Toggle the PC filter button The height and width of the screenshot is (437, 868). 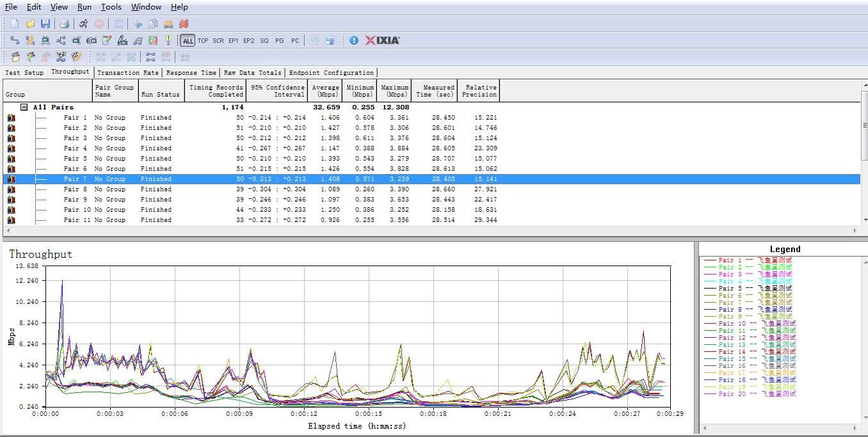295,40
